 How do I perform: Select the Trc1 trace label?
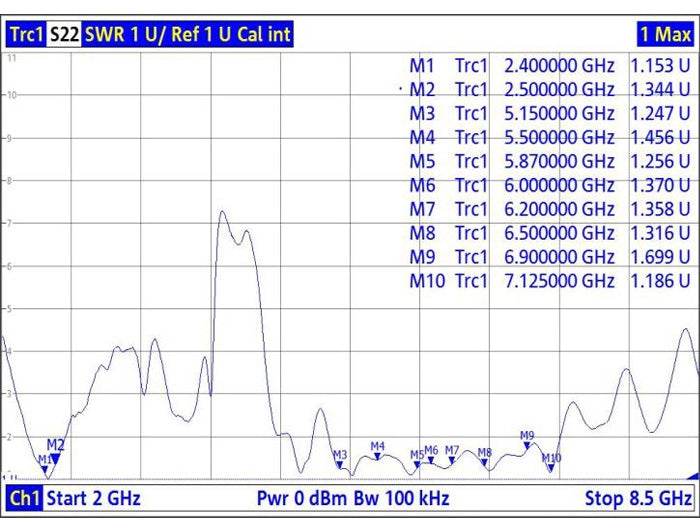pos(25,35)
